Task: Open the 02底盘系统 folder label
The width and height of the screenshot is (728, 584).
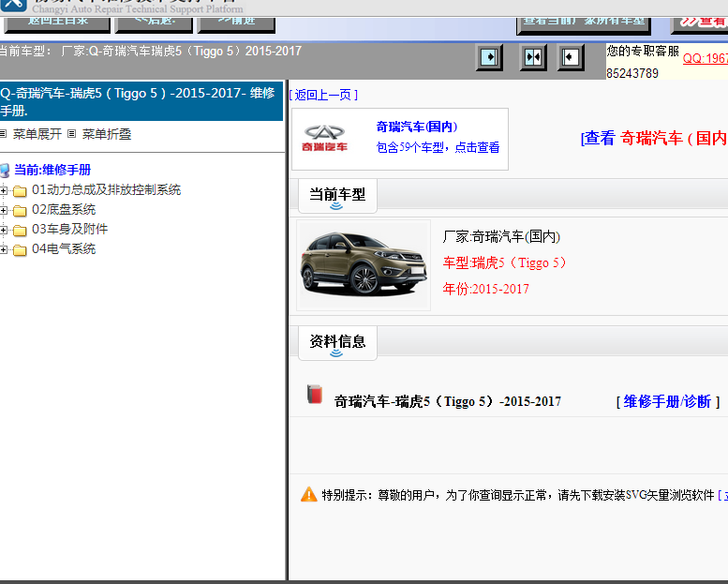Action: (x=64, y=210)
